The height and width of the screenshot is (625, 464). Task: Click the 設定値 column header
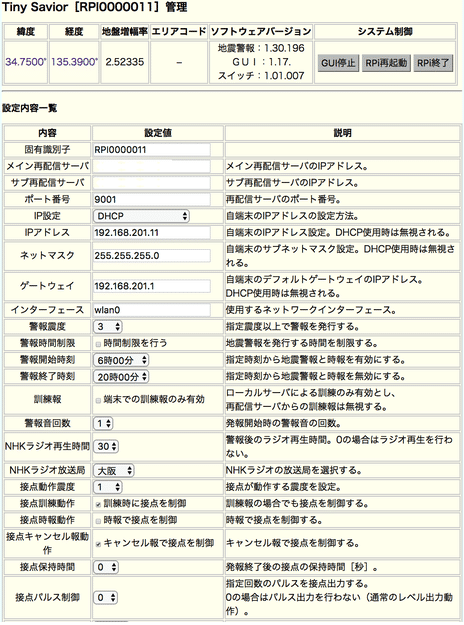[158, 133]
